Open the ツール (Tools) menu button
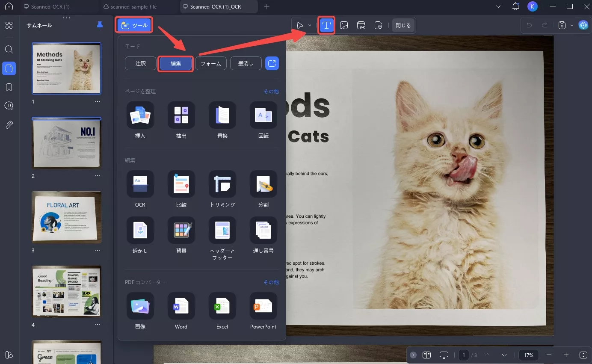592x364 pixels. pos(134,26)
